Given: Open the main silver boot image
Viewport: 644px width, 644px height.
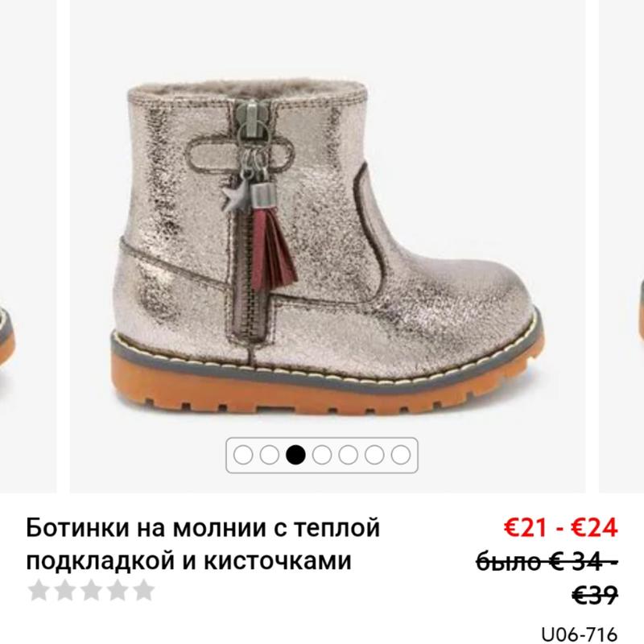Looking at the screenshot, I should tap(328, 246).
